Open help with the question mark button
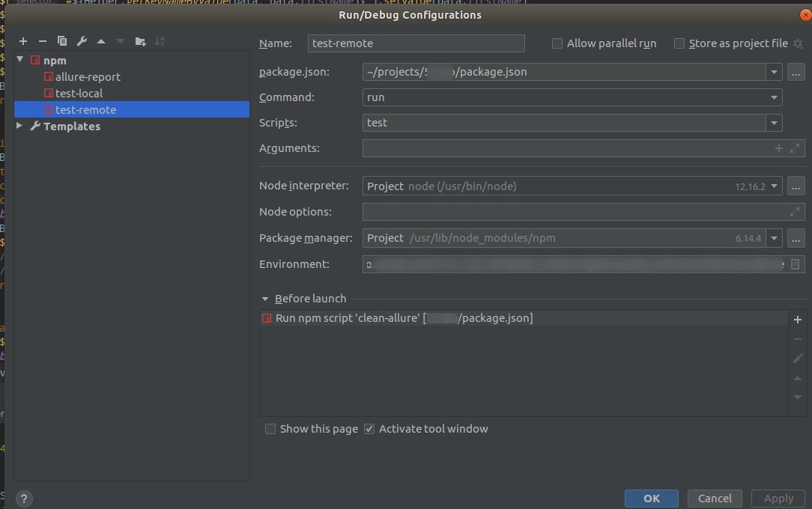Viewport: 812px width, 509px height. (x=25, y=498)
